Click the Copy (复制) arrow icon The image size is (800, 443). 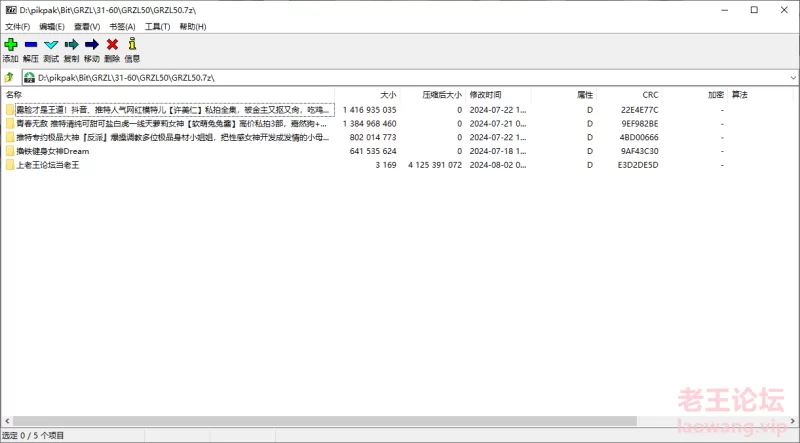tap(71, 44)
